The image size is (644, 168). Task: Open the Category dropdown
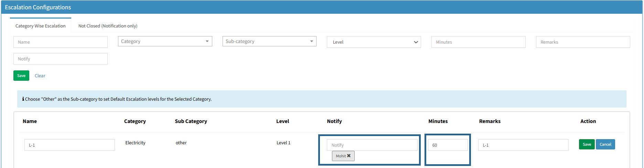click(165, 41)
